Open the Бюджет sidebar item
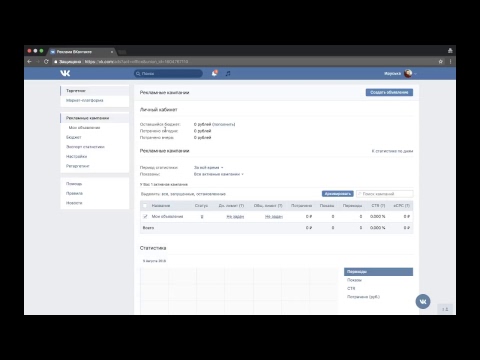The height and width of the screenshot is (360, 480). (74, 137)
